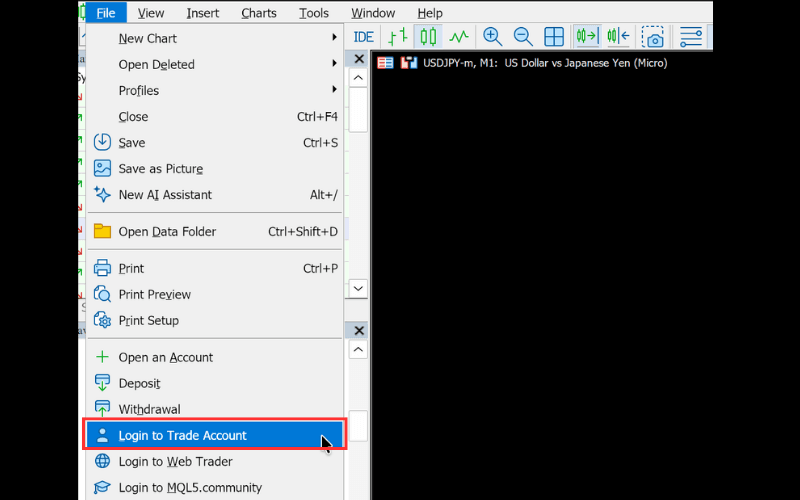Expand the Open Deleted submenu arrow
Screen dimensions: 800x500
click(334, 63)
